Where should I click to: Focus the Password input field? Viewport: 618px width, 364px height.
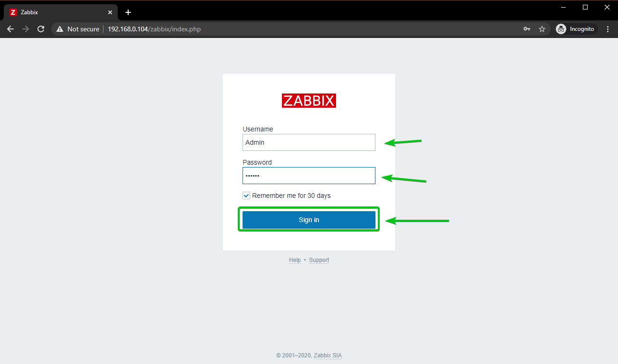pyautogui.click(x=309, y=176)
